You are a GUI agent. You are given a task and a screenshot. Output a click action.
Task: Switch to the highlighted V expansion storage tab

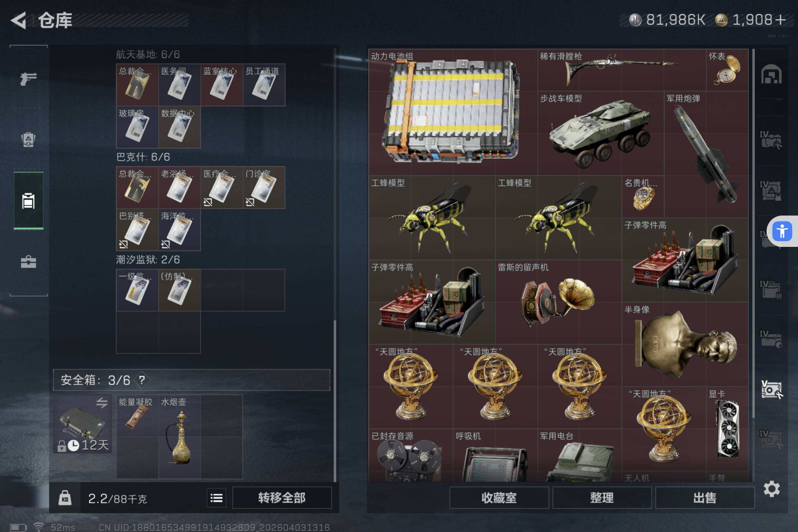[771, 389]
